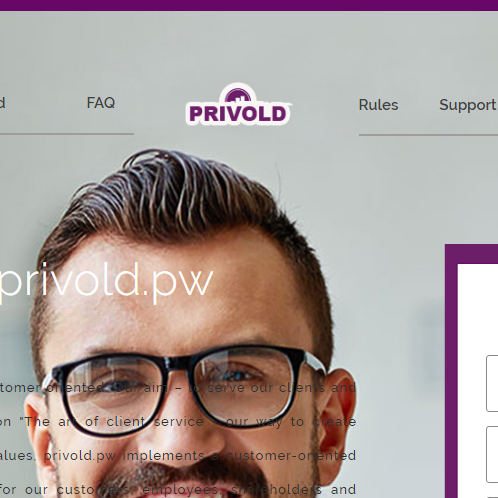Click the PRIVOLD logo wordmark

(238, 113)
